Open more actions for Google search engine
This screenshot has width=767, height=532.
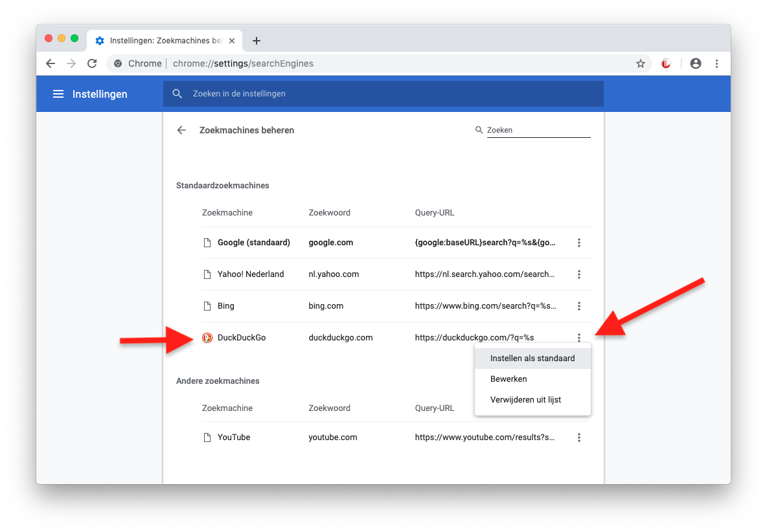click(579, 243)
